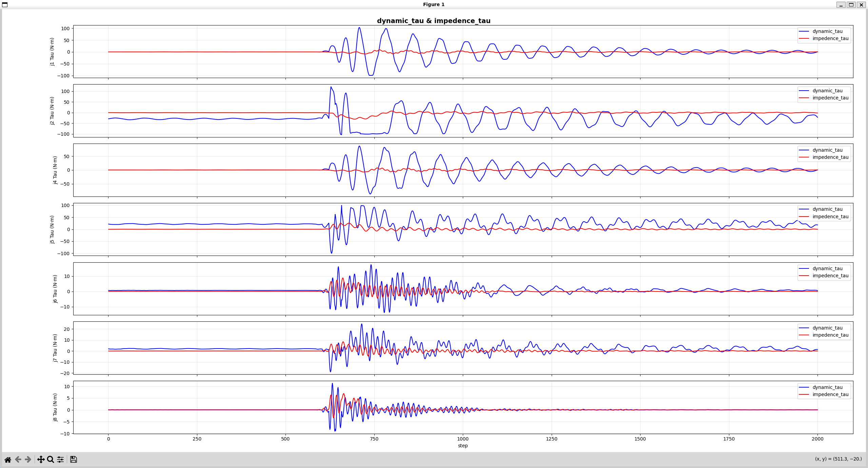Click the red impedence_tau swatch in j4 legend

coord(804,157)
